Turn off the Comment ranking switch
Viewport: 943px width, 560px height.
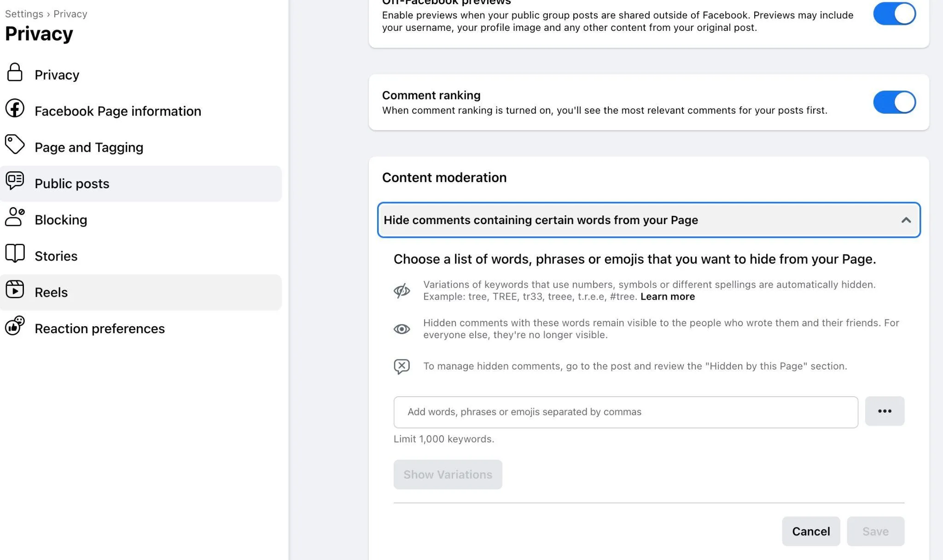894,102
